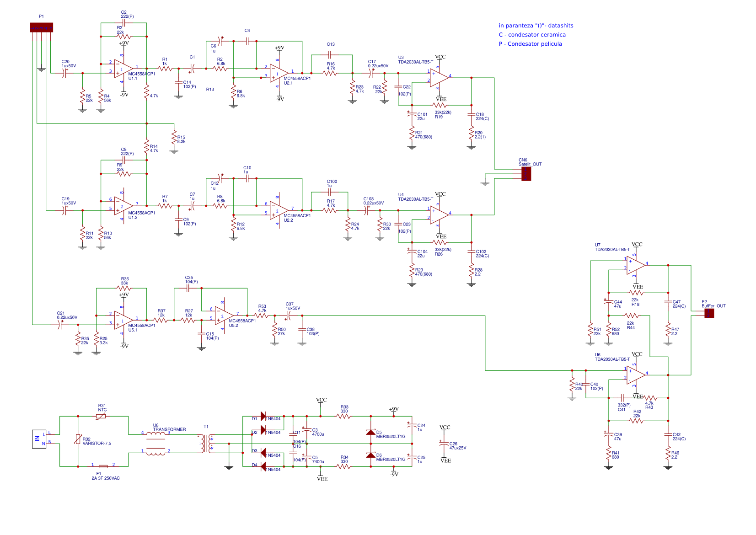Select the U3 TDA2030AL amplifier symbol
The height and width of the screenshot is (535, 756).
(x=439, y=78)
